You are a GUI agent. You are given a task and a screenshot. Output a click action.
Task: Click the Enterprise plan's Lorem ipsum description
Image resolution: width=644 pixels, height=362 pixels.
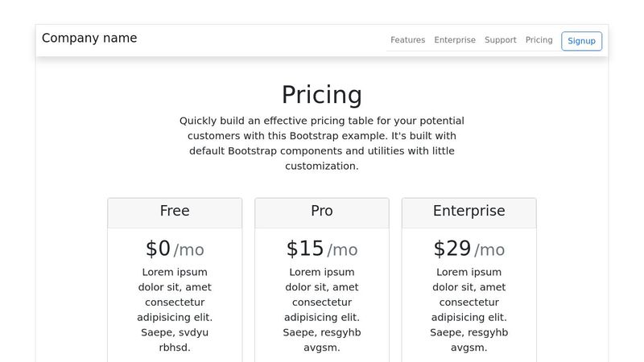coord(469,310)
